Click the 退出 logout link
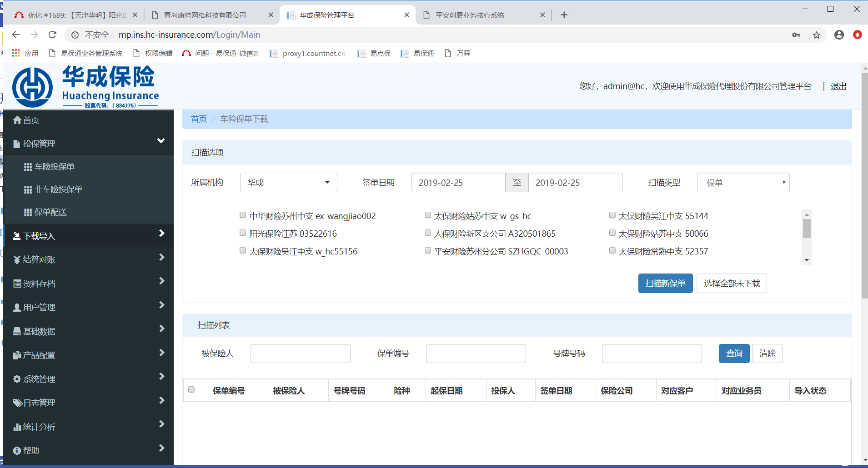 click(x=838, y=86)
